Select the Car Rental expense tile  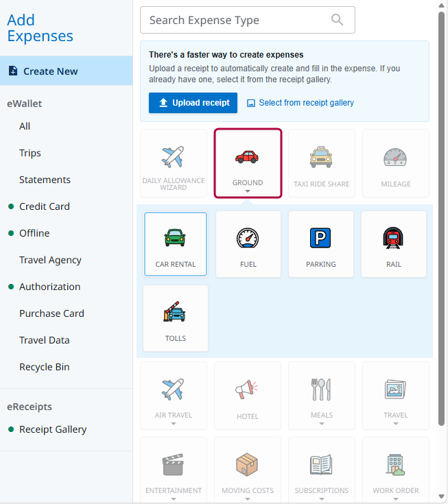click(176, 244)
